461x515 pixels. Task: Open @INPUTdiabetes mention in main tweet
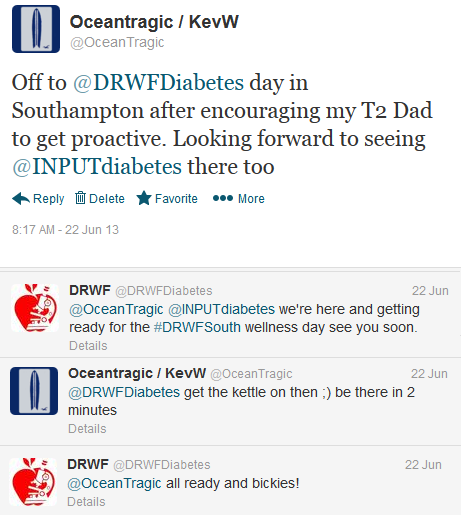[97, 166]
